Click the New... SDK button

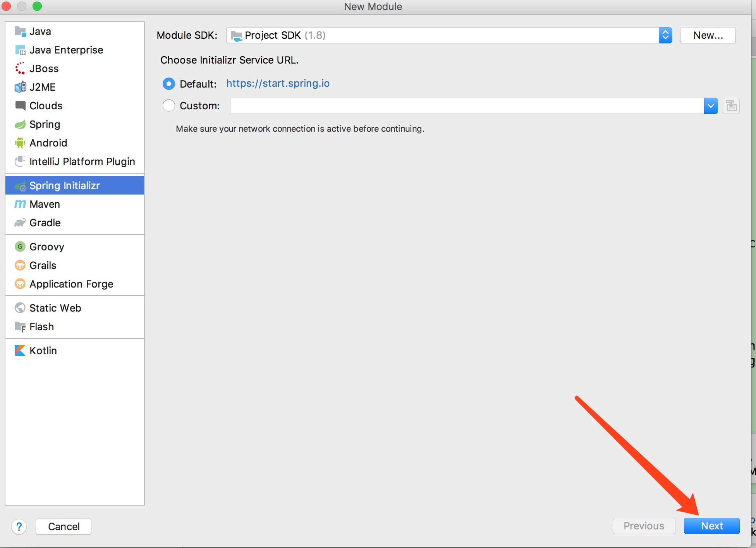click(x=708, y=35)
